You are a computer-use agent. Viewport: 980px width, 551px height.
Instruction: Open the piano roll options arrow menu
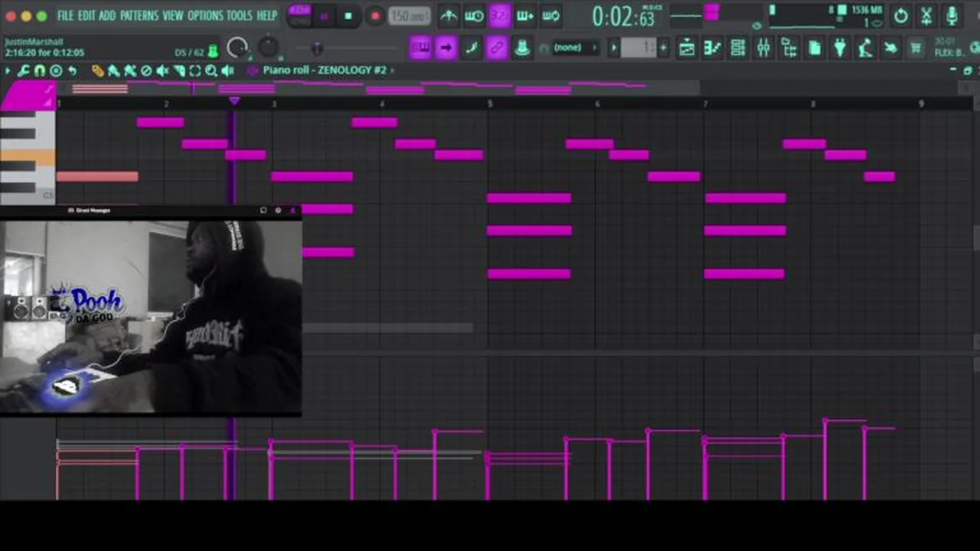(x=8, y=70)
